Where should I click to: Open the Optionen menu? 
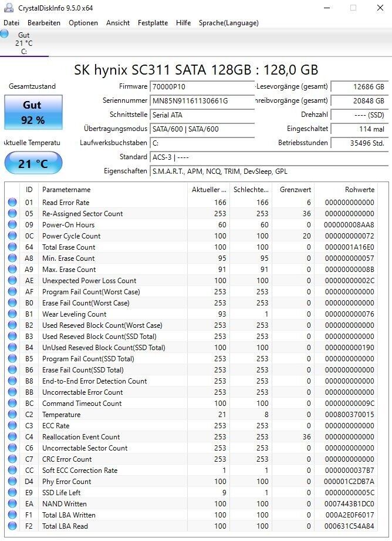(x=83, y=23)
